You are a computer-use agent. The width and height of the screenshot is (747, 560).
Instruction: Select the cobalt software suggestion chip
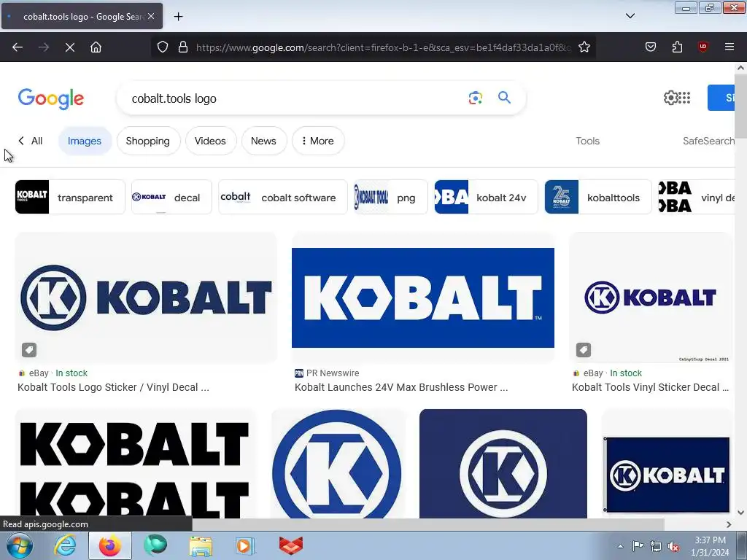coord(283,197)
